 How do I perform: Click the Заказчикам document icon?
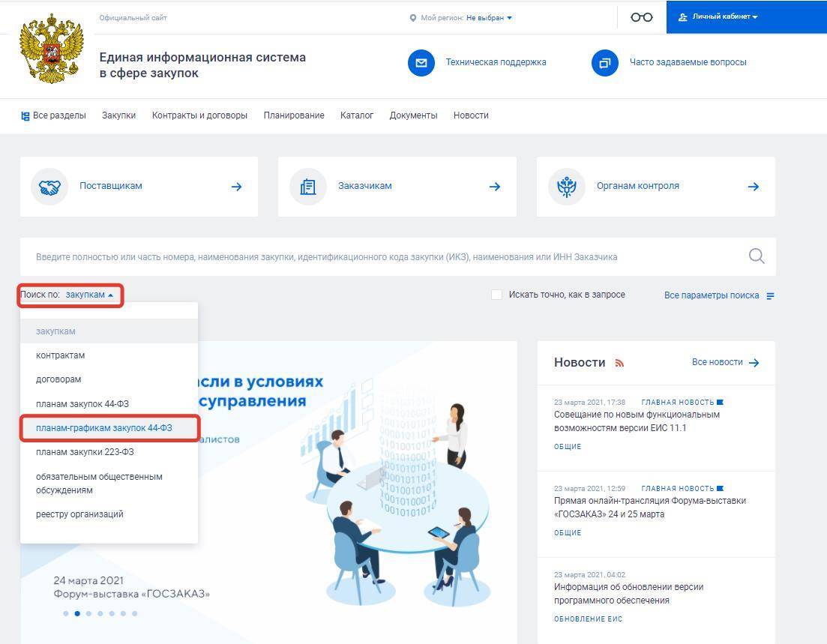click(307, 187)
